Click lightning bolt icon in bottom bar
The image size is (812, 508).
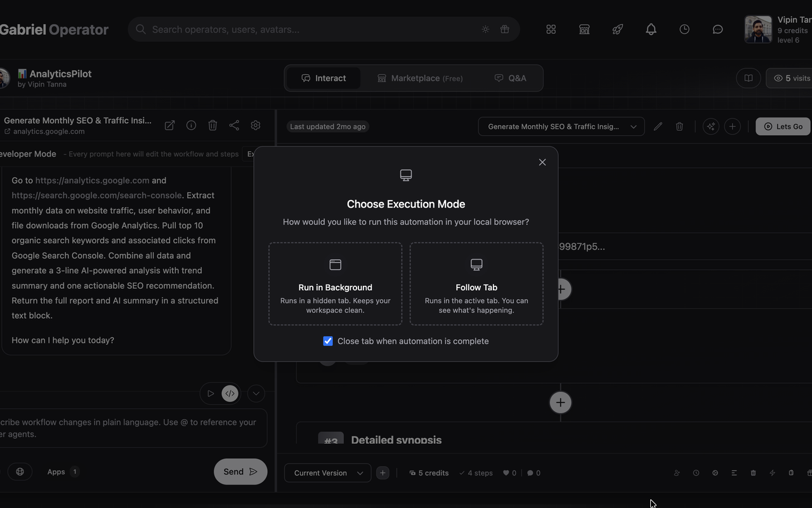pos(772,473)
